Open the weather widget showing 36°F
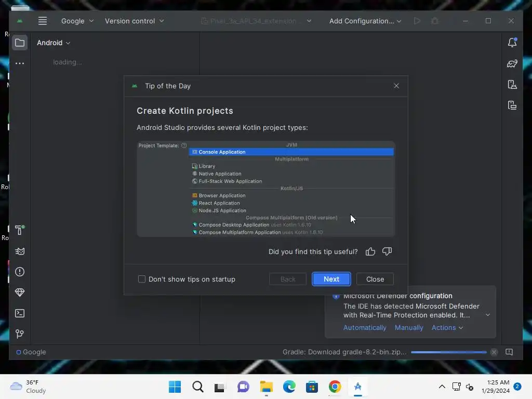 pos(28,387)
